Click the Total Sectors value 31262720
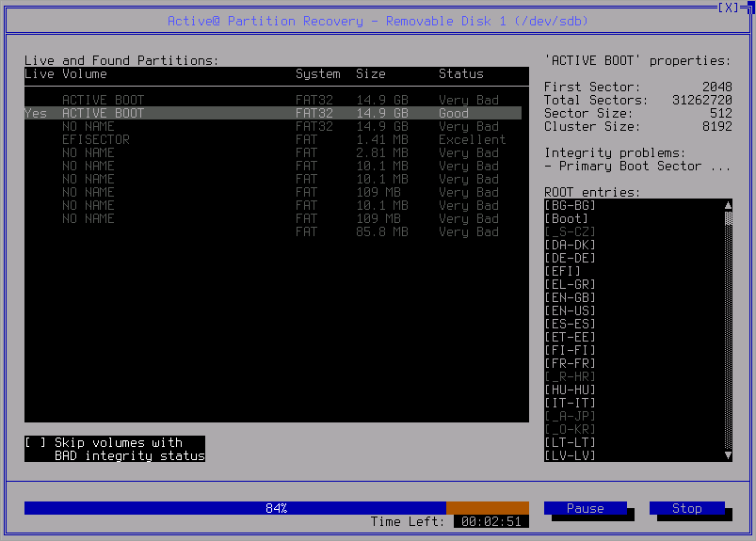Screen dimensions: 756x541 (x=702, y=101)
